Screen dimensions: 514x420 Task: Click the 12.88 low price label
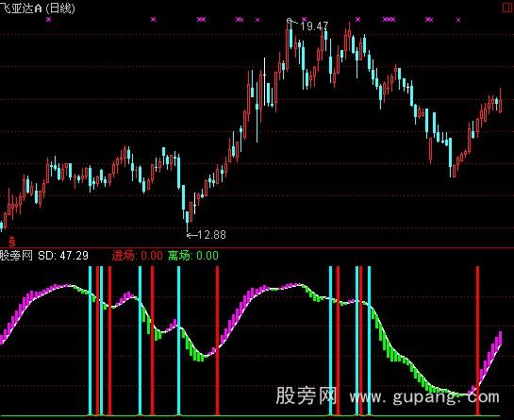[212, 235]
